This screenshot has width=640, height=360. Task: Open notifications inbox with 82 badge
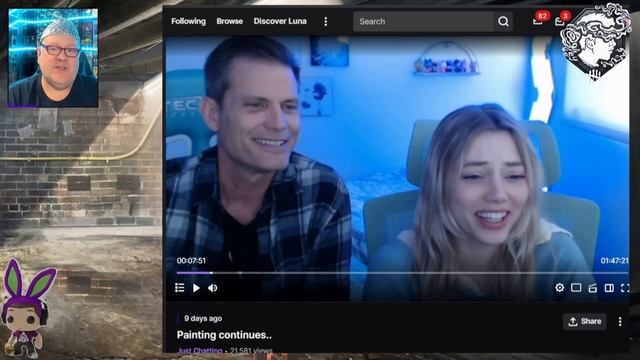coord(539,20)
